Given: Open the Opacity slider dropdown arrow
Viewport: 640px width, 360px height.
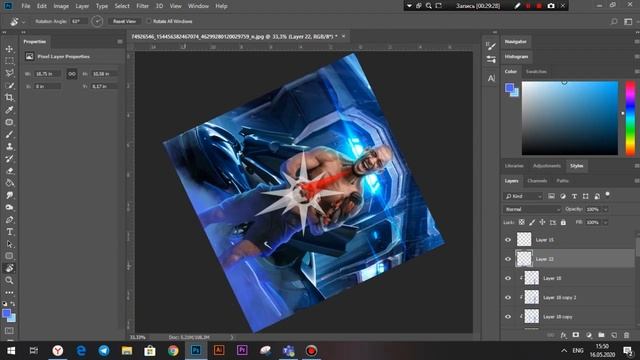Looking at the screenshot, I should (x=606, y=209).
